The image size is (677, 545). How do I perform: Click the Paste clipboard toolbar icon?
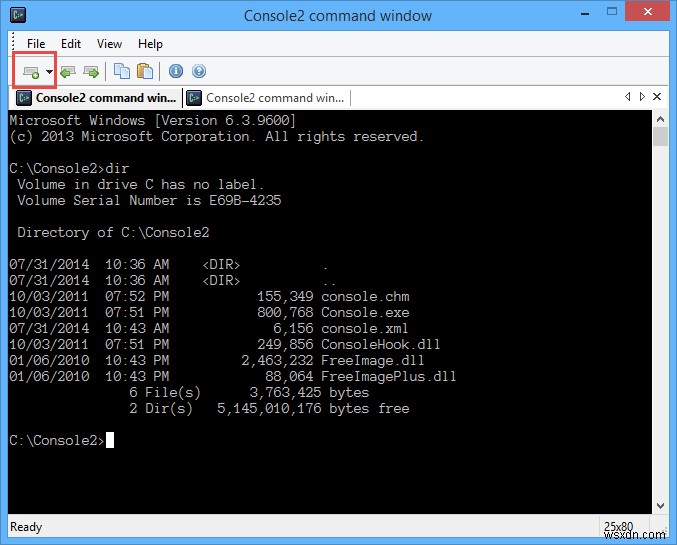click(145, 71)
